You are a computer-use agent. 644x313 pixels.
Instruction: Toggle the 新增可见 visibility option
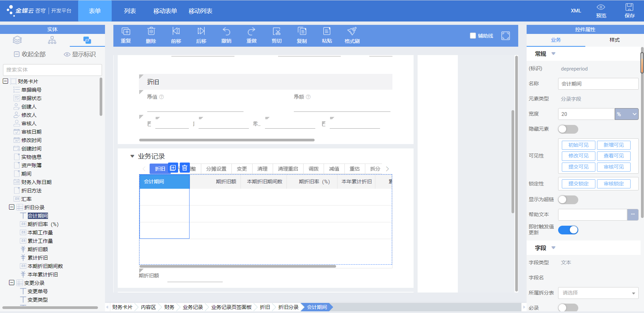[x=613, y=145]
